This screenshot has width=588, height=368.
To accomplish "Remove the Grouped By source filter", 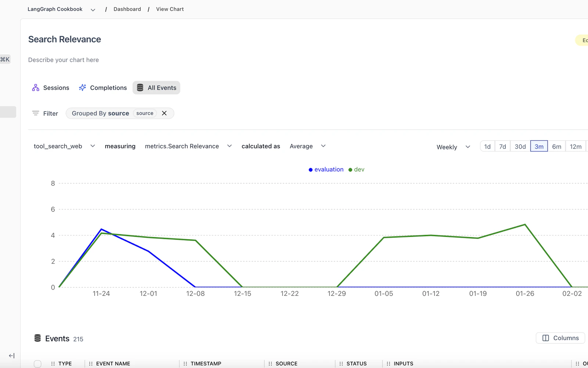I will click(x=164, y=113).
